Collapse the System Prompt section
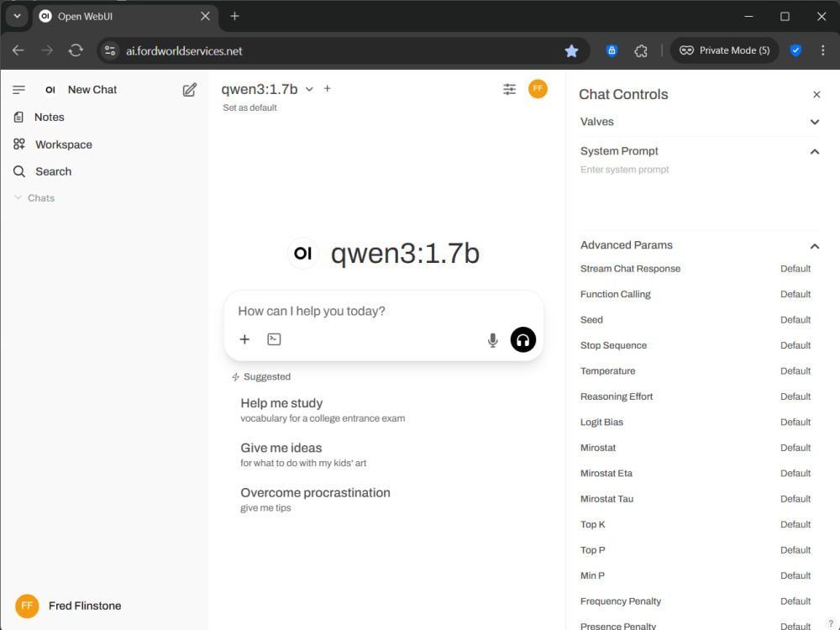Image resolution: width=840 pixels, height=630 pixels. [x=700, y=151]
